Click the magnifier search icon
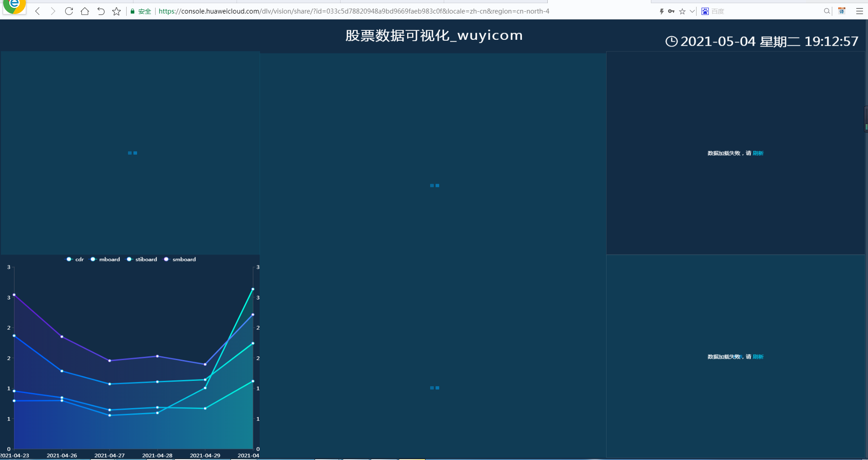The height and width of the screenshot is (460, 868). pyautogui.click(x=827, y=11)
